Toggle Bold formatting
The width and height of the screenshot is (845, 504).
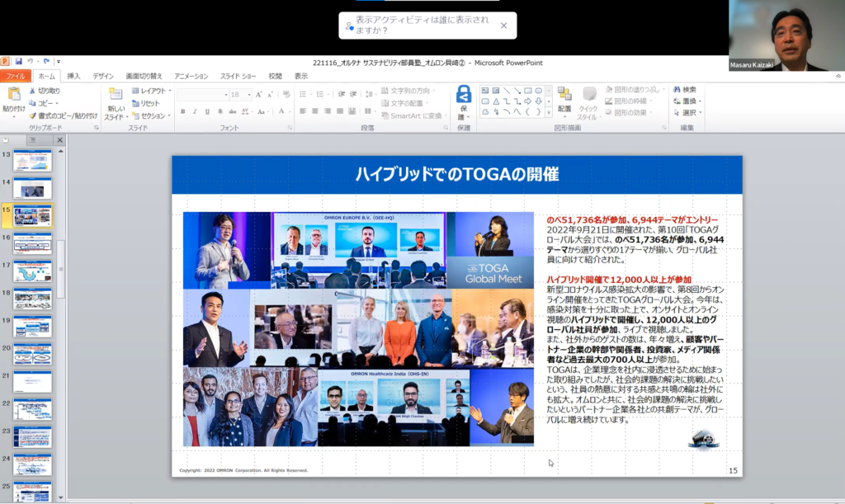[183, 112]
